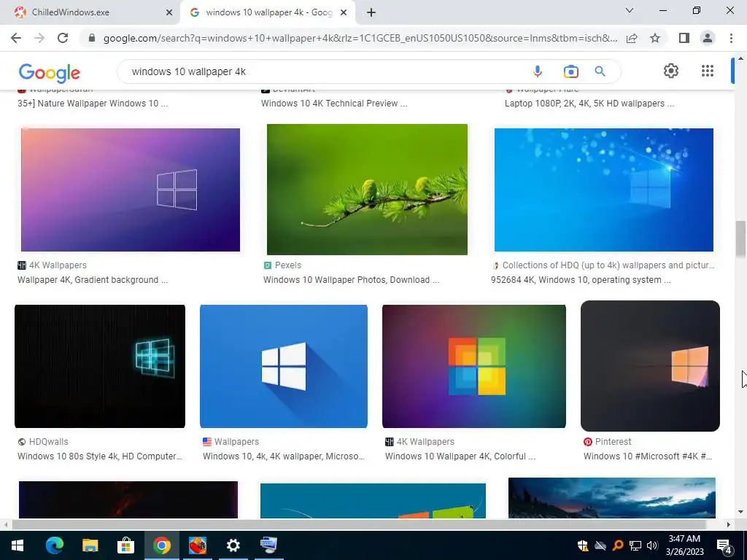Open the purple gradient Windows logo thumbnail
Viewport: 747px width, 560px height.
(x=131, y=190)
